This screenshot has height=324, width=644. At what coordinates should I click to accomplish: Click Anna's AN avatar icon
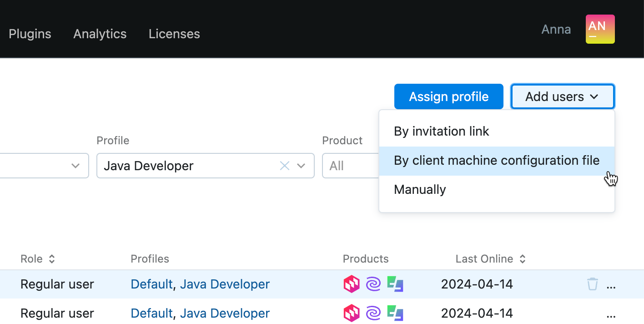[600, 29]
